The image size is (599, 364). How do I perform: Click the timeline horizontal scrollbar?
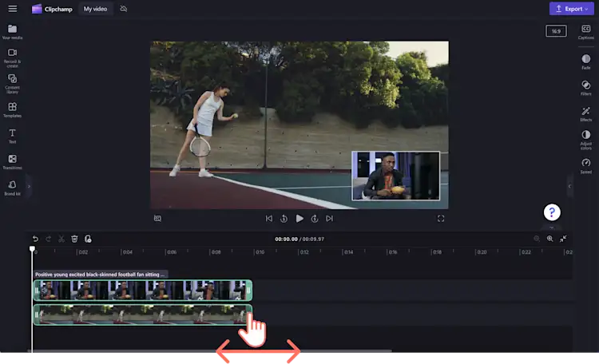point(209,350)
